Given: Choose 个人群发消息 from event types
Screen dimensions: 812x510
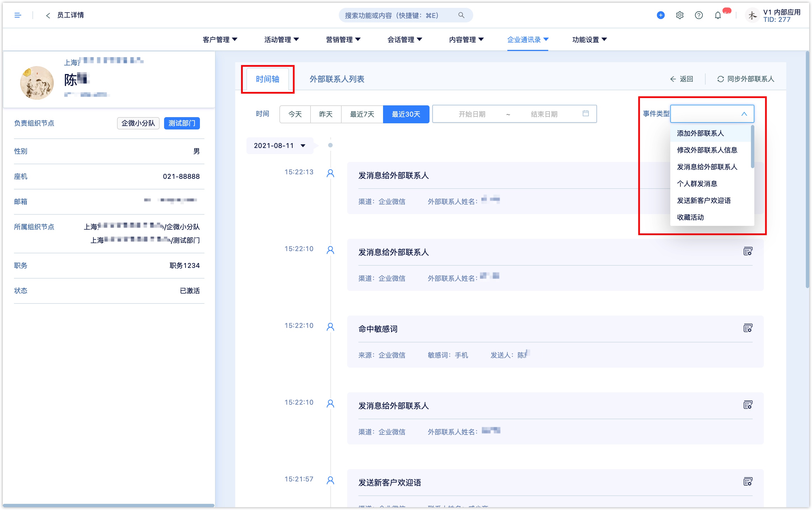Looking at the screenshot, I should (710, 184).
